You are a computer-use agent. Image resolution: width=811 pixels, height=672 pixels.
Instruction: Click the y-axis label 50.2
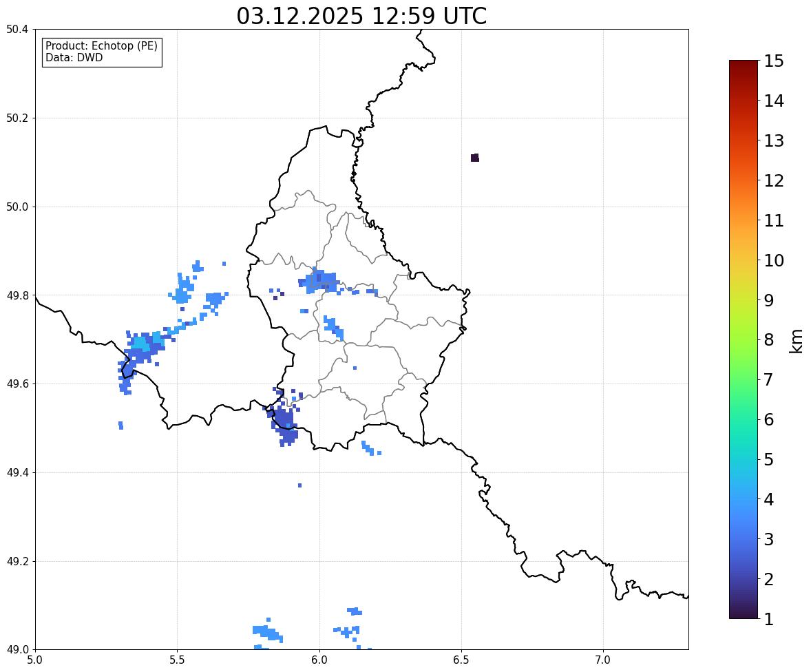[x=17, y=118]
